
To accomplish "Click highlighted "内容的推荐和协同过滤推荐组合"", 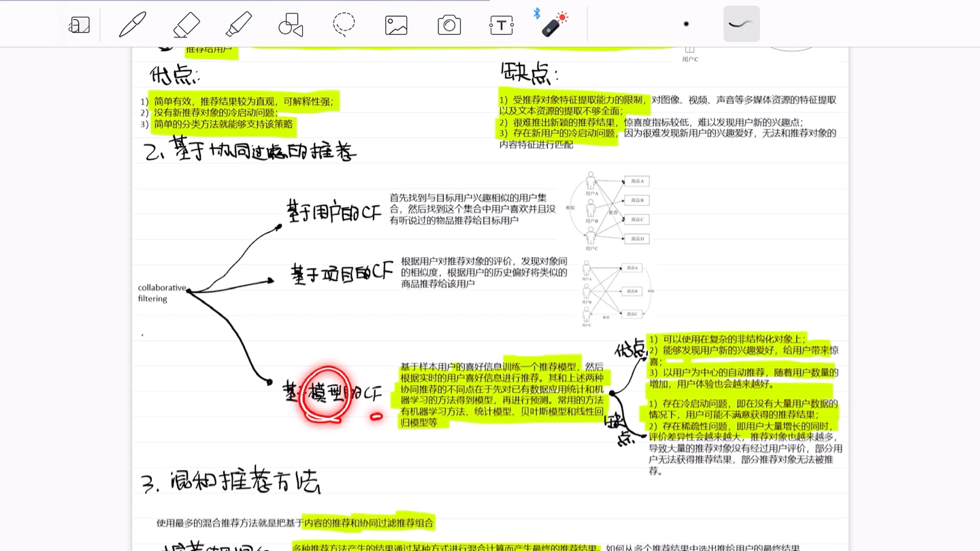I will [369, 523].
